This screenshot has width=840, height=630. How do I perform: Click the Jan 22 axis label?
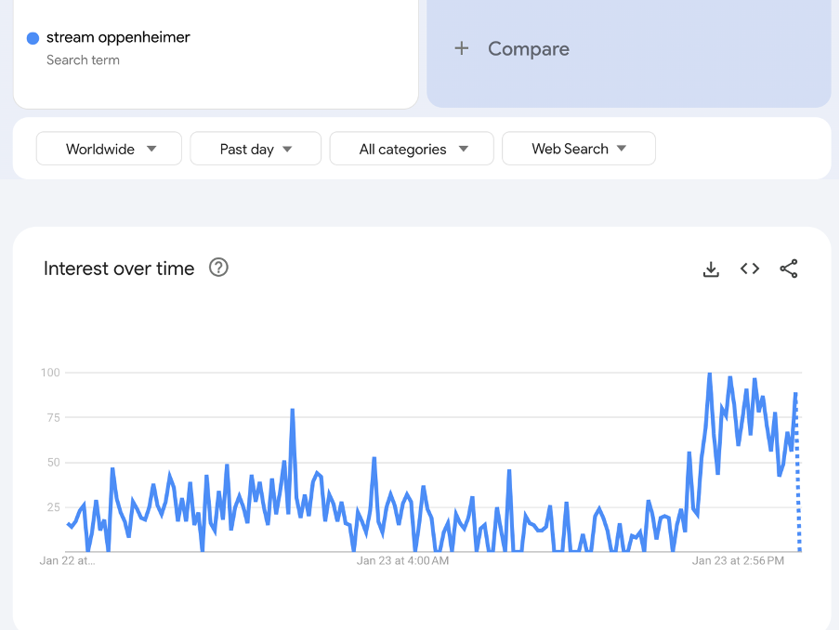(67, 560)
